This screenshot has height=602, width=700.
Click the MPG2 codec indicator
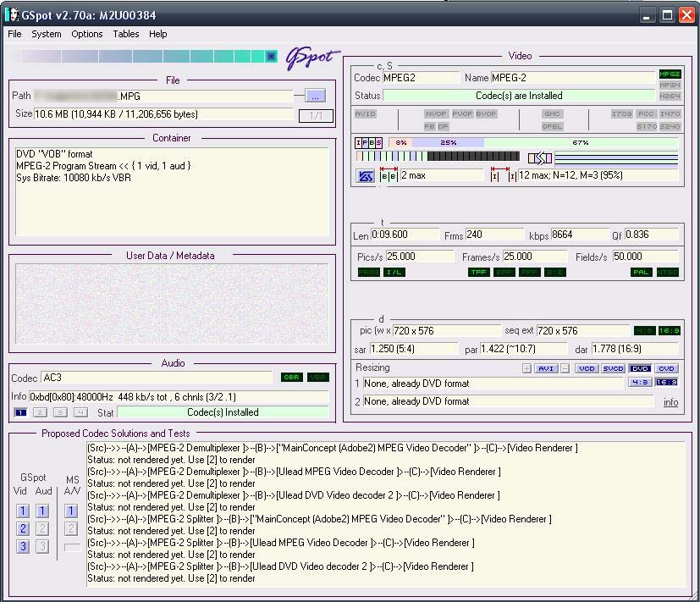coord(670,75)
